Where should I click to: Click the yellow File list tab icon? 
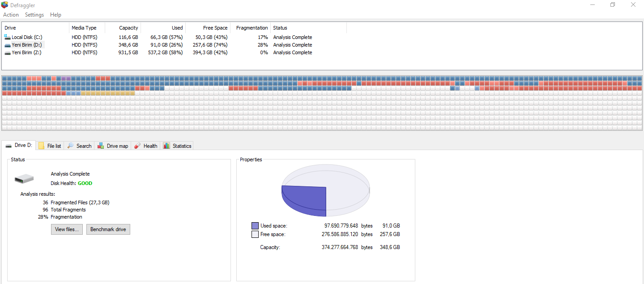tap(42, 146)
